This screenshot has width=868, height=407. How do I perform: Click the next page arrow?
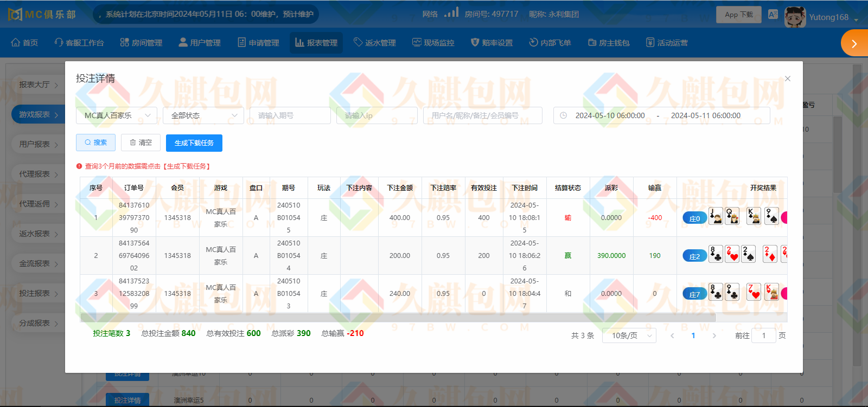[x=714, y=335]
